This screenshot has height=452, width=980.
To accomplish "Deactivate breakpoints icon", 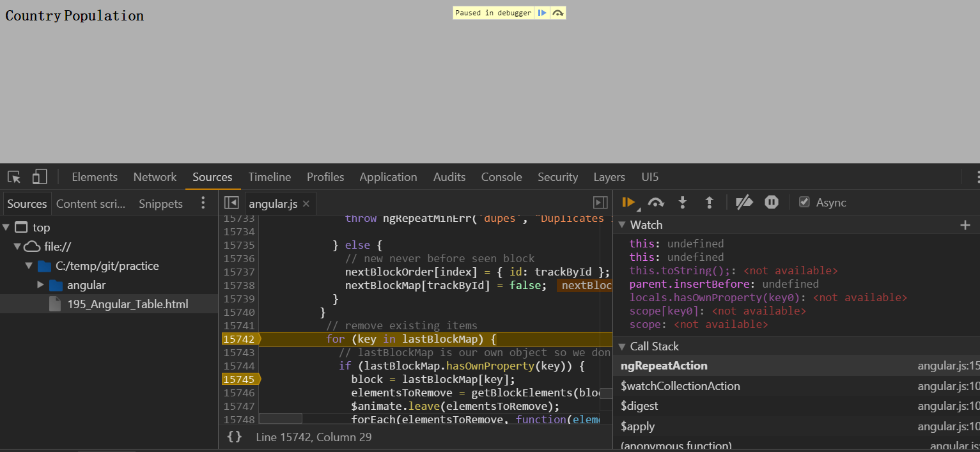I will click(744, 203).
